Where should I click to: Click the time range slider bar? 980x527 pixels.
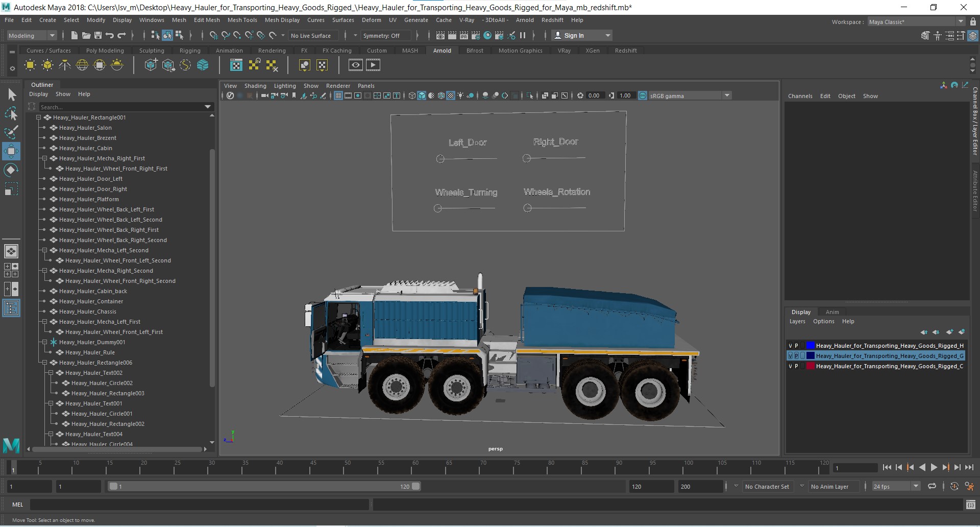[264, 486]
